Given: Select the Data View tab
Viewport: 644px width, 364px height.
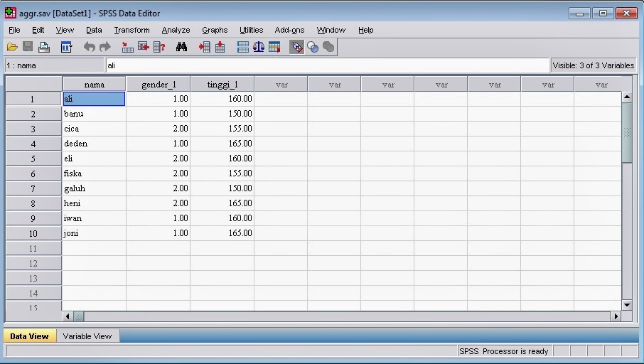Looking at the screenshot, I should point(30,336).
